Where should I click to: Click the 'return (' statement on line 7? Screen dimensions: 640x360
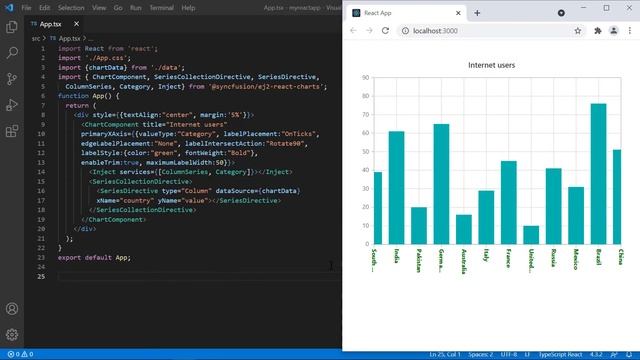(81, 105)
